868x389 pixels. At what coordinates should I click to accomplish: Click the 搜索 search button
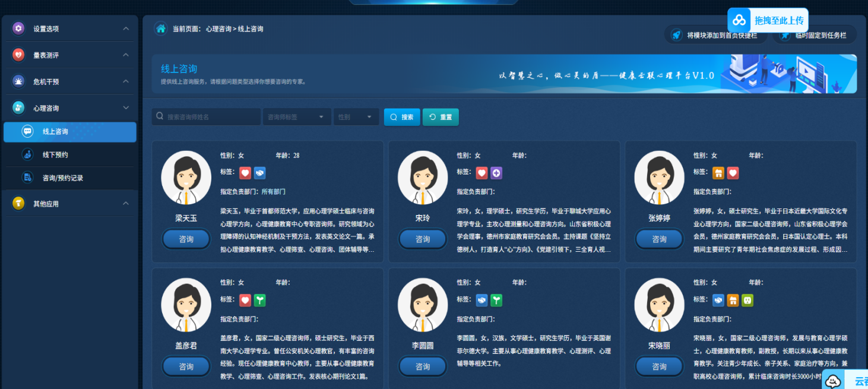(x=402, y=117)
